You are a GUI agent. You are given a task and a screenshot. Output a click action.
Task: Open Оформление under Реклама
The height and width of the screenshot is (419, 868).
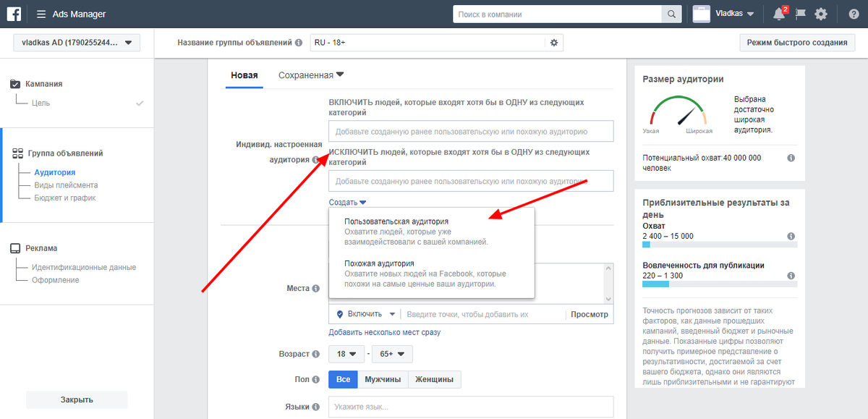(x=55, y=280)
